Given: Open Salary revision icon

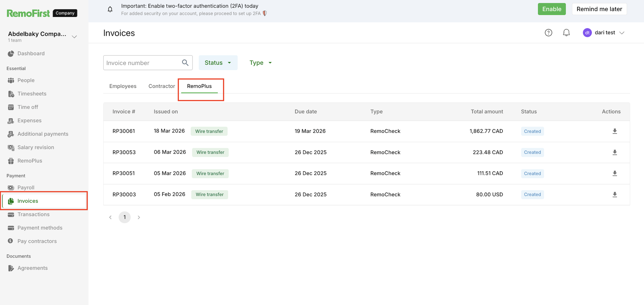Looking at the screenshot, I should click(x=11, y=147).
